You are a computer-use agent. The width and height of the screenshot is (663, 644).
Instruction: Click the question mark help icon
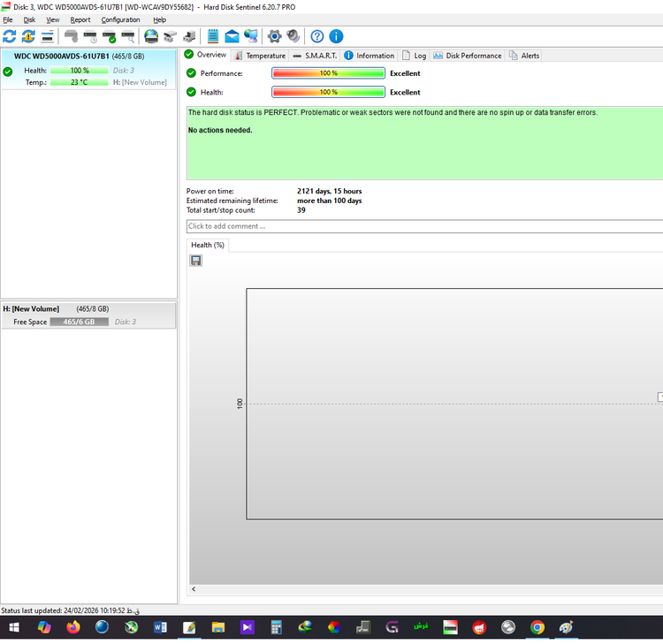pos(317,36)
